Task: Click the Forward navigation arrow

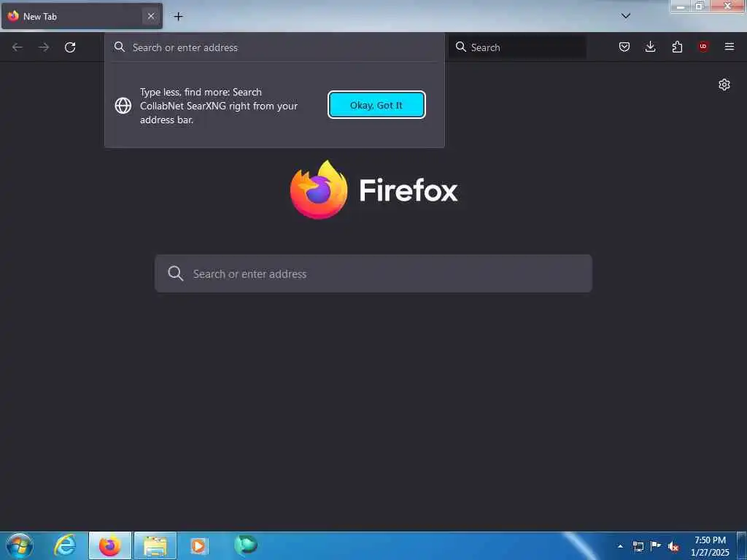Action: coord(44,47)
